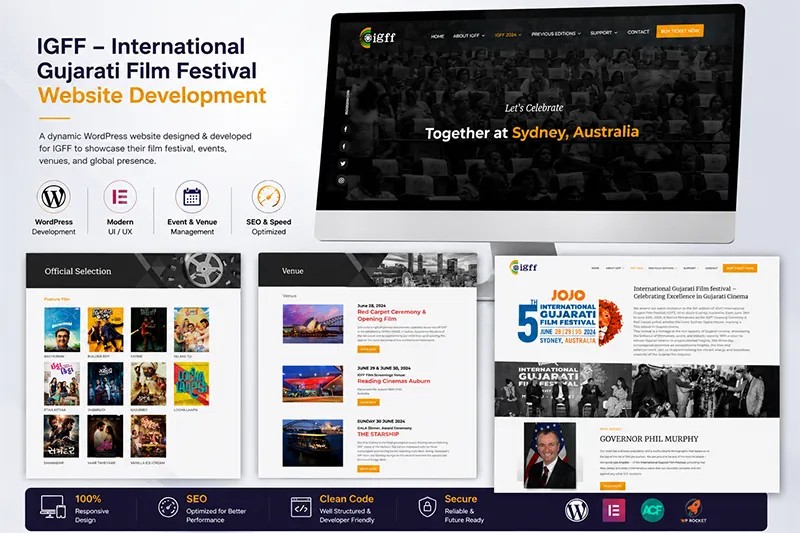Click the 'Website Development' orange heading

pyautogui.click(x=152, y=95)
